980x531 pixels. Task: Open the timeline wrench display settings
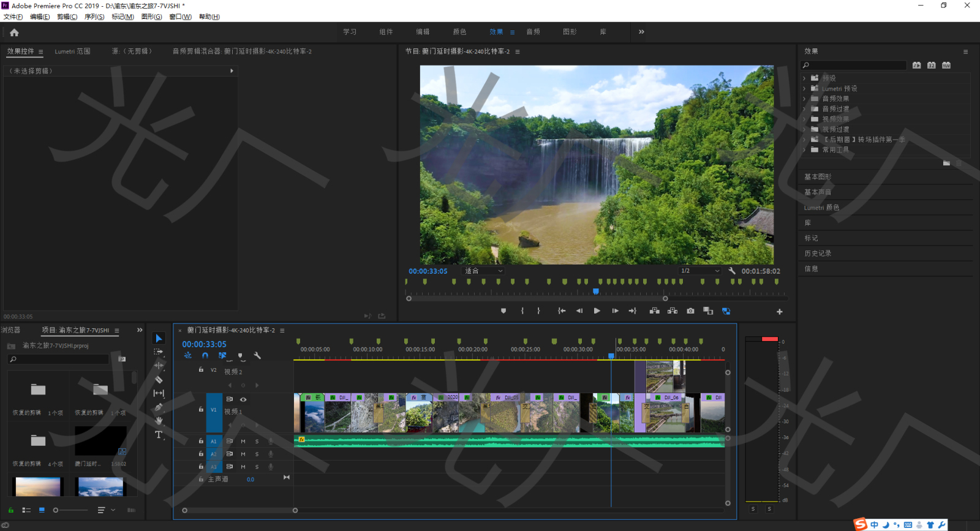(x=257, y=356)
